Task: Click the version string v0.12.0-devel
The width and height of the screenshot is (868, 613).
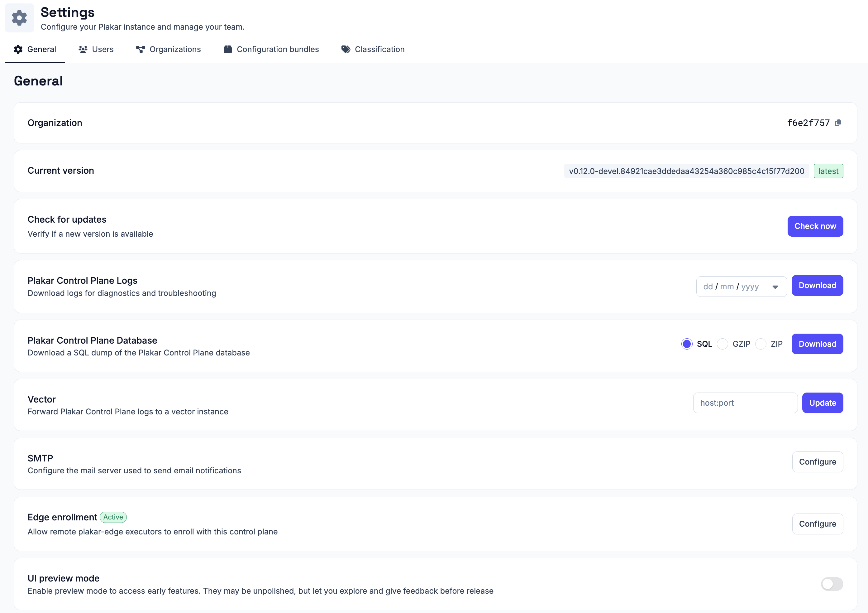Action: click(x=687, y=171)
